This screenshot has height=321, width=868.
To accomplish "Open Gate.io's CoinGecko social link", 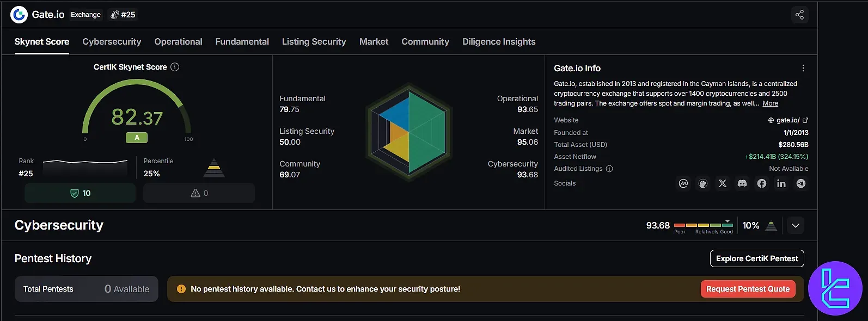I will point(703,183).
